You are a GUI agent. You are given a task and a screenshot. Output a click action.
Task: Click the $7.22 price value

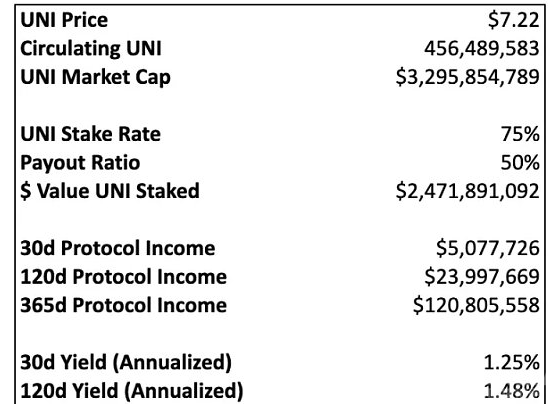[x=513, y=20]
